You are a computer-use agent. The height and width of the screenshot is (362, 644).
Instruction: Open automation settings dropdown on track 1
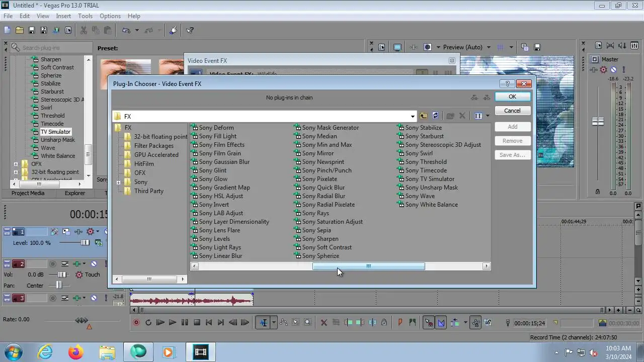(98, 231)
